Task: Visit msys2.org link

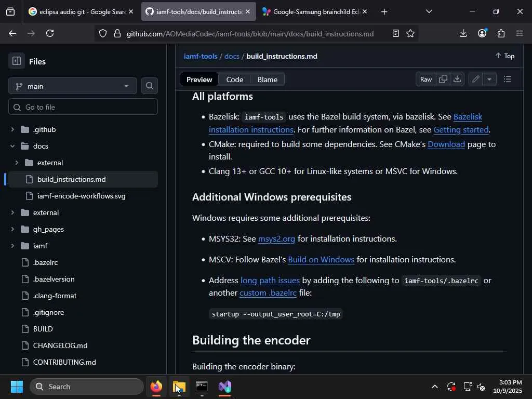Action: (x=276, y=239)
